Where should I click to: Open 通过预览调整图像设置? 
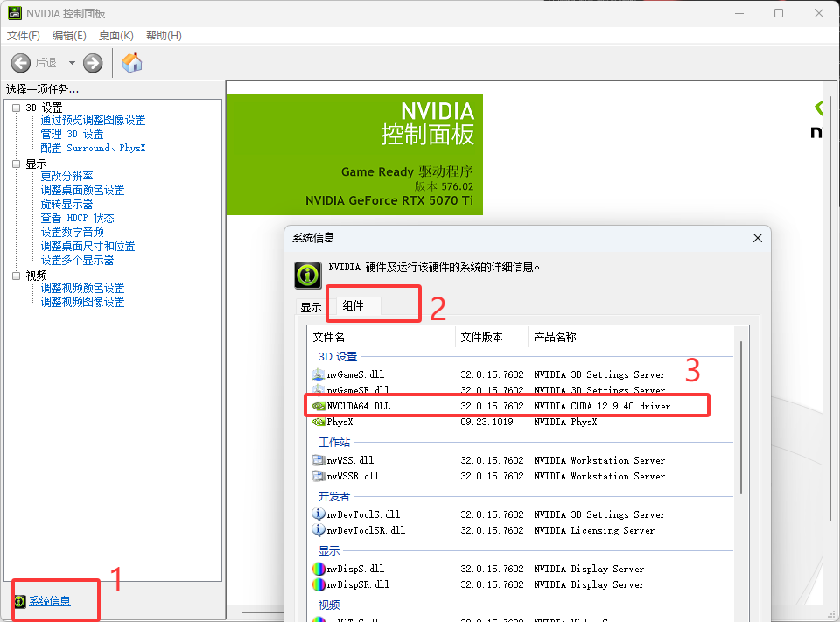93,120
